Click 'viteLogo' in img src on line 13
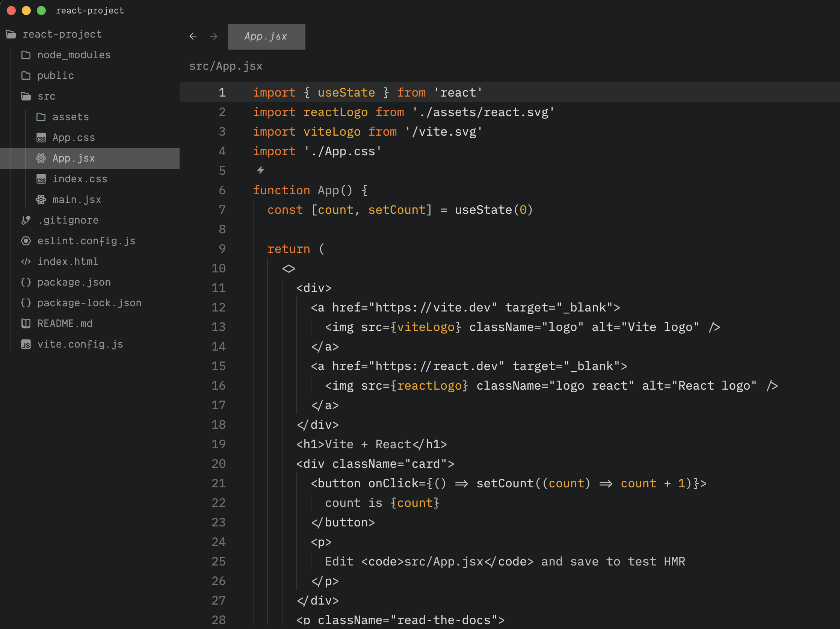The image size is (840, 629). (426, 327)
